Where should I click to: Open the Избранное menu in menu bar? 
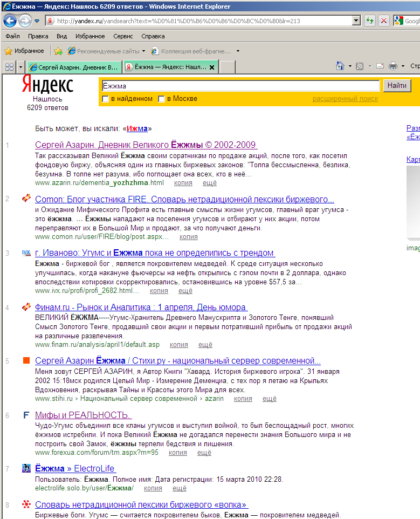(x=90, y=36)
